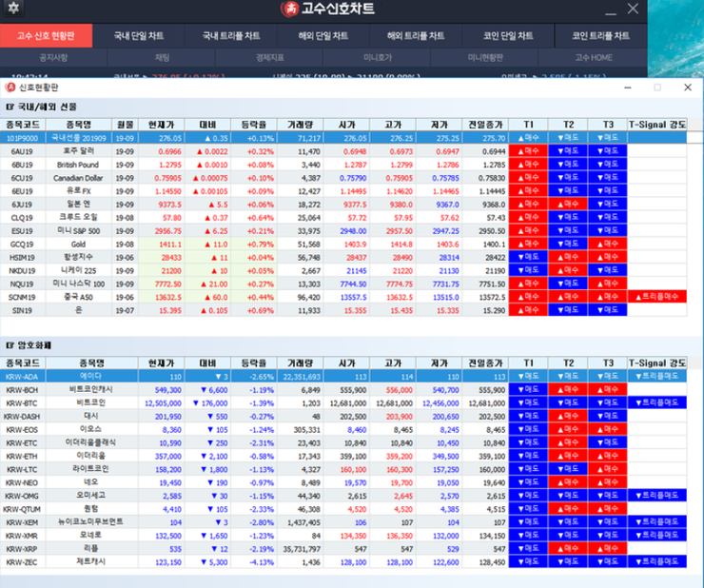Click 현재가 header in 암호화폐 table

click(x=161, y=363)
